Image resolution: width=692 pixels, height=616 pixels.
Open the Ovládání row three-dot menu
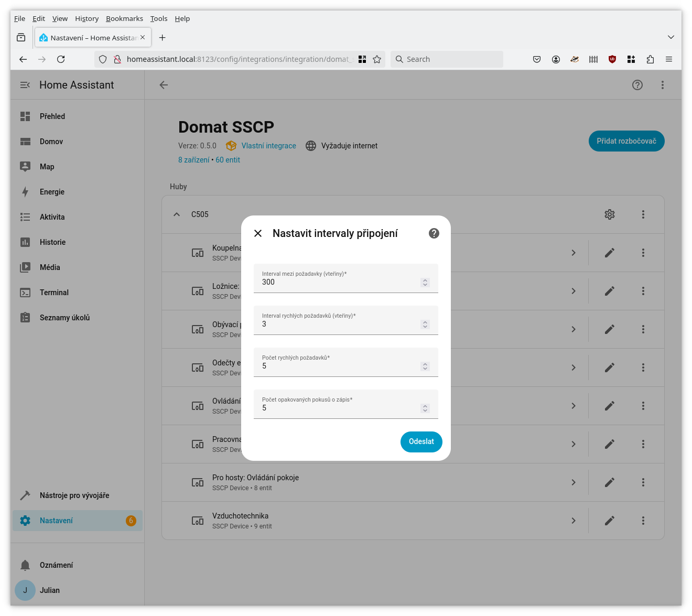click(643, 406)
